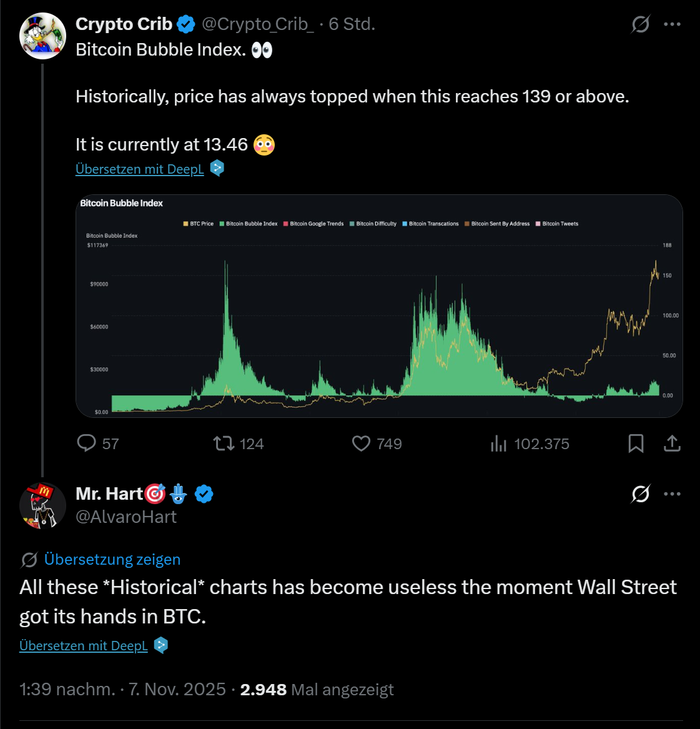
Task: View analytics of the Crypto Crib tweet
Action: [498, 444]
